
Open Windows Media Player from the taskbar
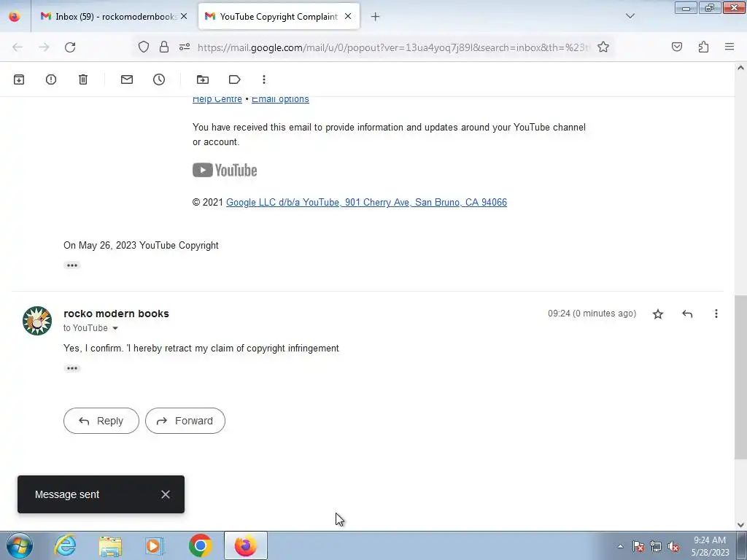(155, 545)
